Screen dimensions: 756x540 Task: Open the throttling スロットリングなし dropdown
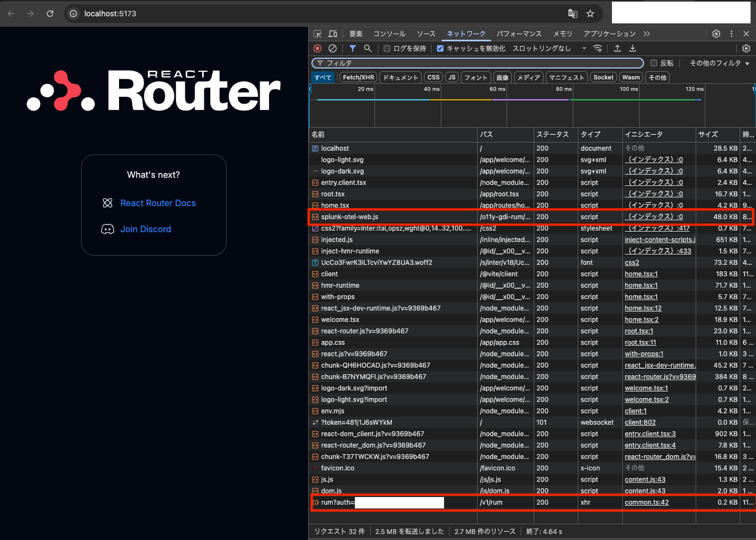point(549,48)
